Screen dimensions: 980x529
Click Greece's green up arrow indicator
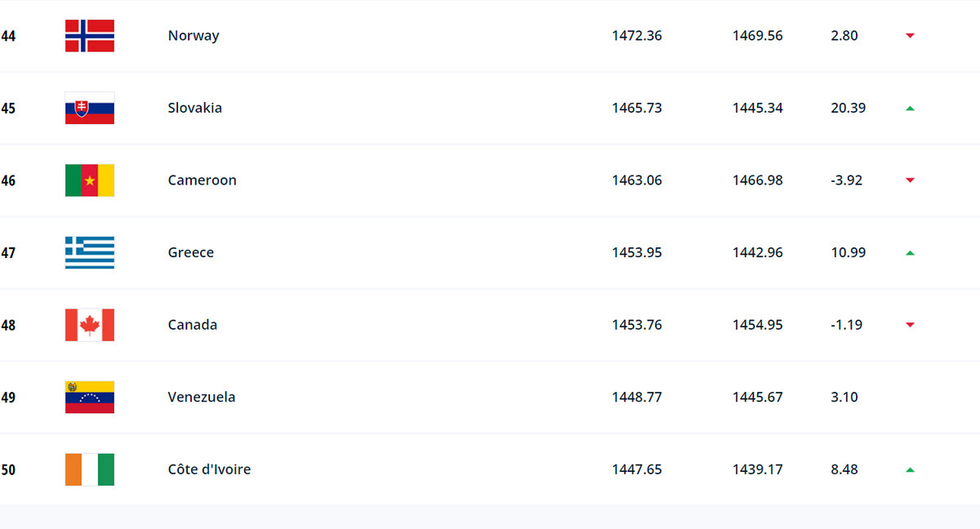910,253
